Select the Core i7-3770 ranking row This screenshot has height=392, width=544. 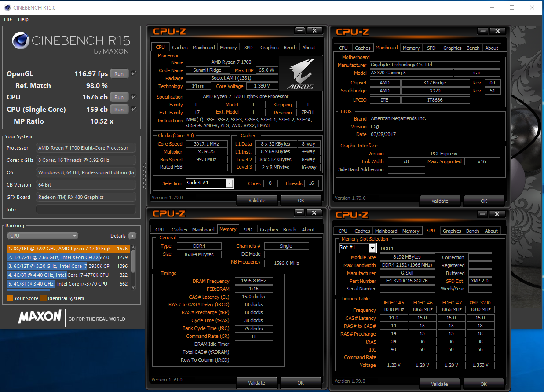pyautogui.click(x=68, y=284)
